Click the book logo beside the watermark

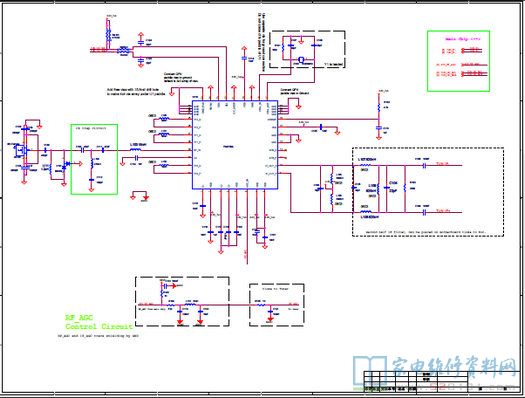click(370, 371)
